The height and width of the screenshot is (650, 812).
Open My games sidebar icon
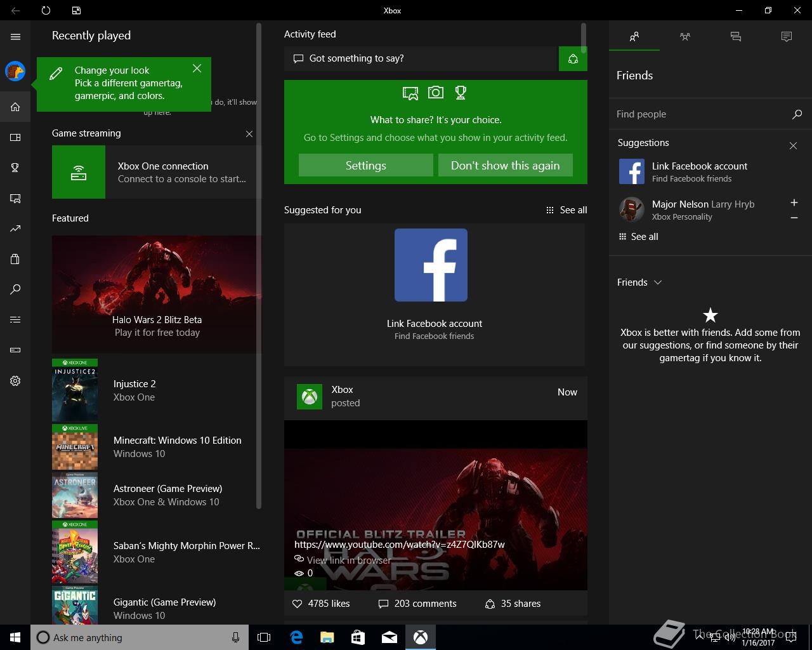(x=15, y=137)
